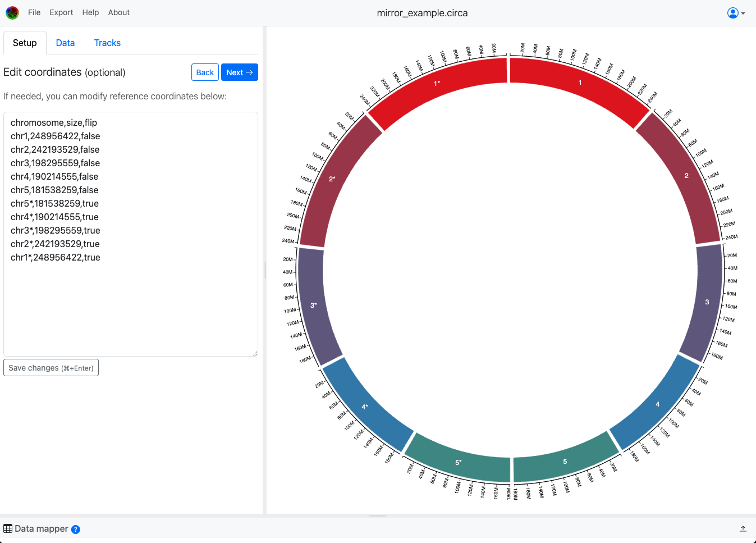Click inside the reference coordinates text area

[130, 303]
